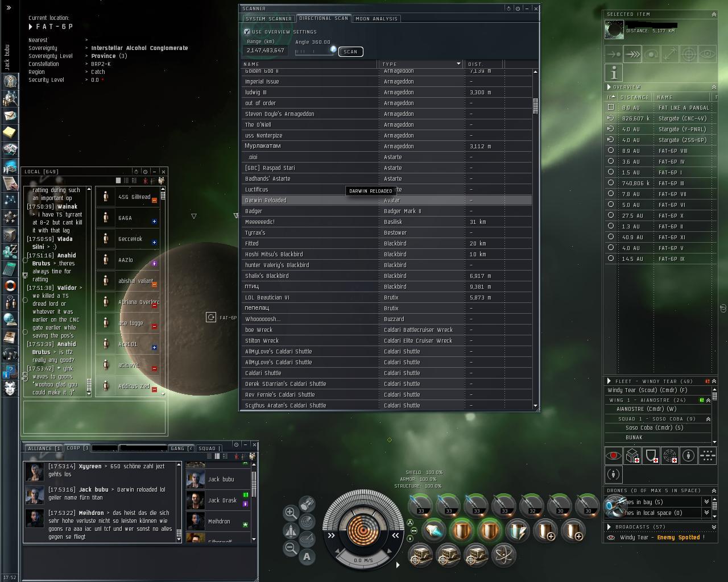
Task: Open the lifebuoy icon in sidebar
Action: [10, 285]
